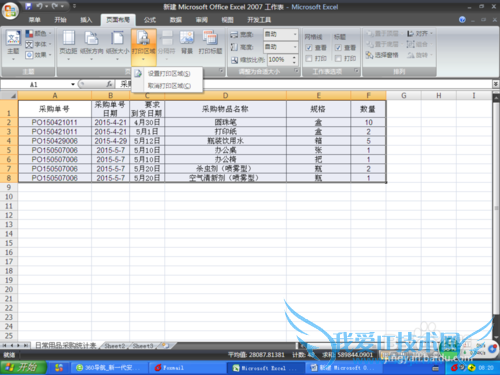Switch to the 视图 View tab
This screenshot has height=375, width=500.
click(228, 20)
